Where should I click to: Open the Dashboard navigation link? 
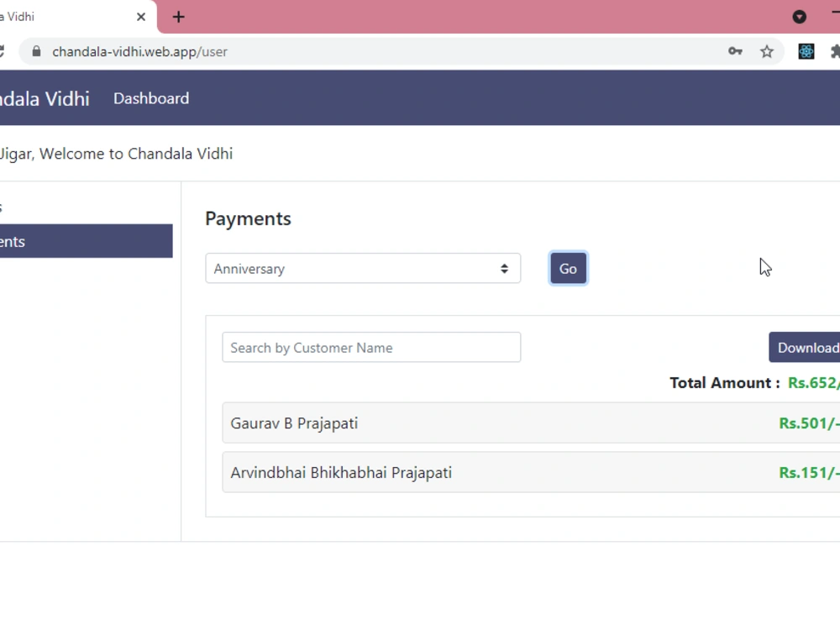(x=151, y=98)
